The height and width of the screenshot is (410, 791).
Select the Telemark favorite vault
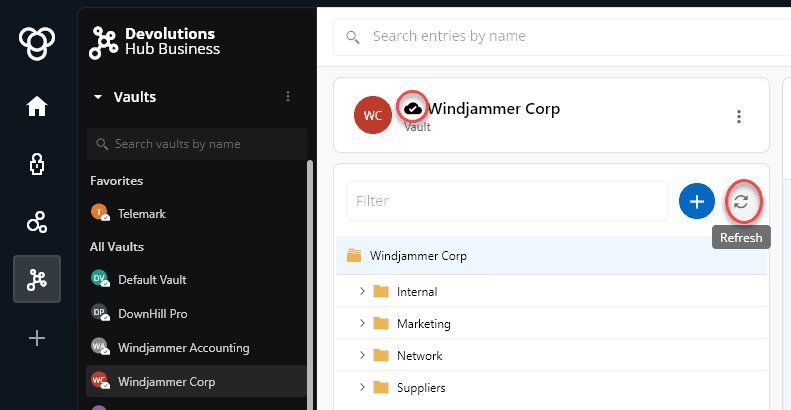click(x=139, y=213)
